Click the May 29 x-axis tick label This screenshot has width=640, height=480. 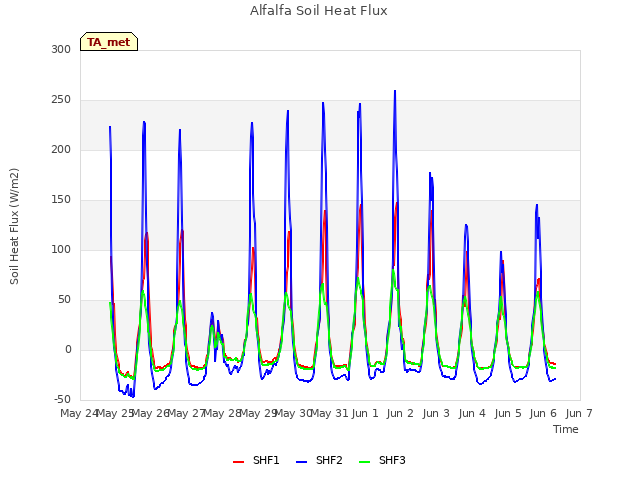[x=258, y=413]
